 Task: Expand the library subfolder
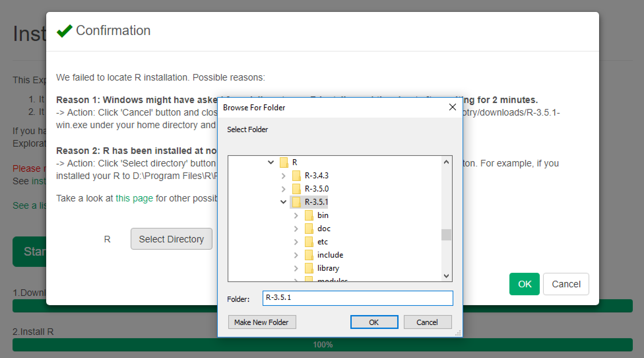[x=296, y=268]
